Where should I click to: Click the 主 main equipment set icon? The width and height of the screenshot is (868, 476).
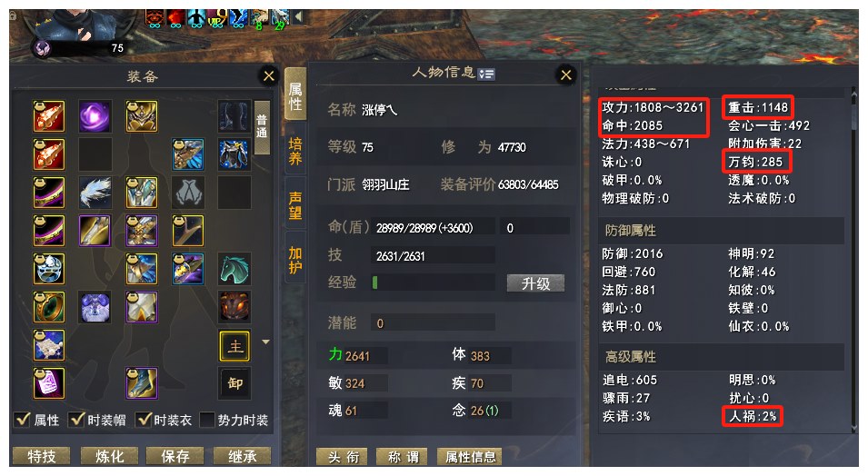pyautogui.click(x=234, y=346)
